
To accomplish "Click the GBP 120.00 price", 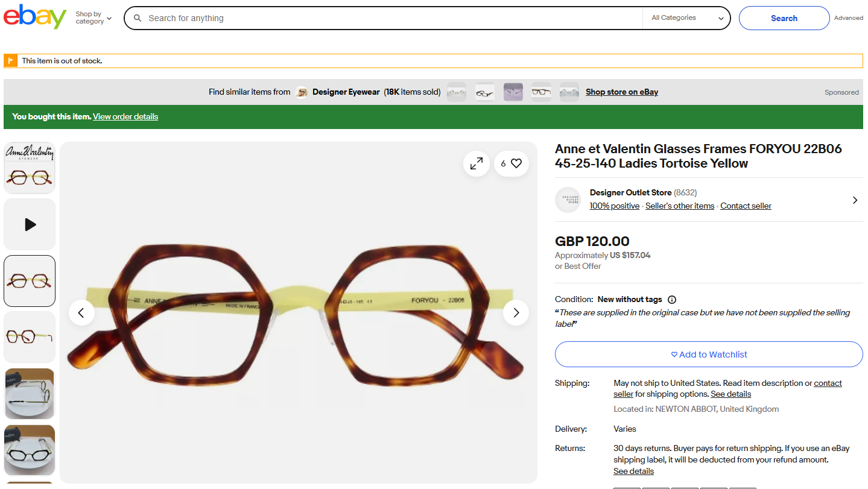I will [592, 241].
